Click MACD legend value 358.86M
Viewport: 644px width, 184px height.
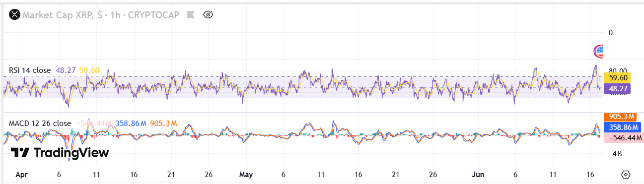point(131,123)
